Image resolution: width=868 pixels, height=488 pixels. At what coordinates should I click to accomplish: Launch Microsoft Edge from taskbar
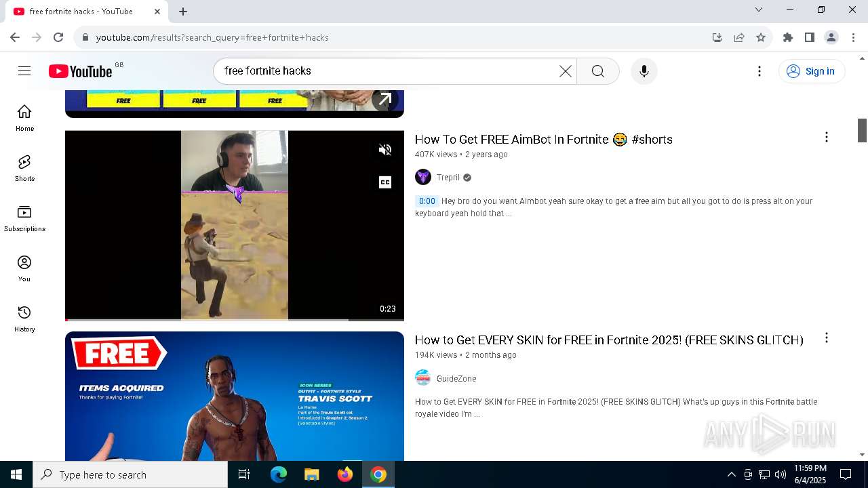[x=279, y=474]
